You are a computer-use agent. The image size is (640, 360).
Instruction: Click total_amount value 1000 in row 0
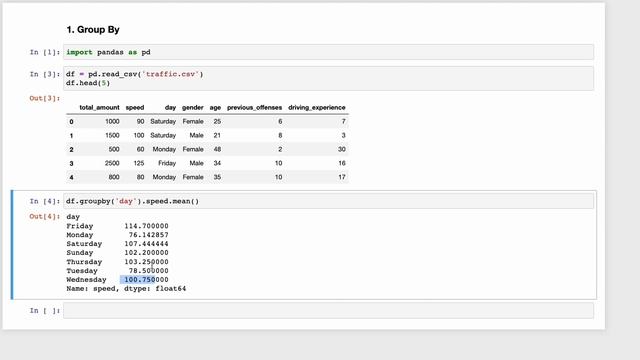112,122
